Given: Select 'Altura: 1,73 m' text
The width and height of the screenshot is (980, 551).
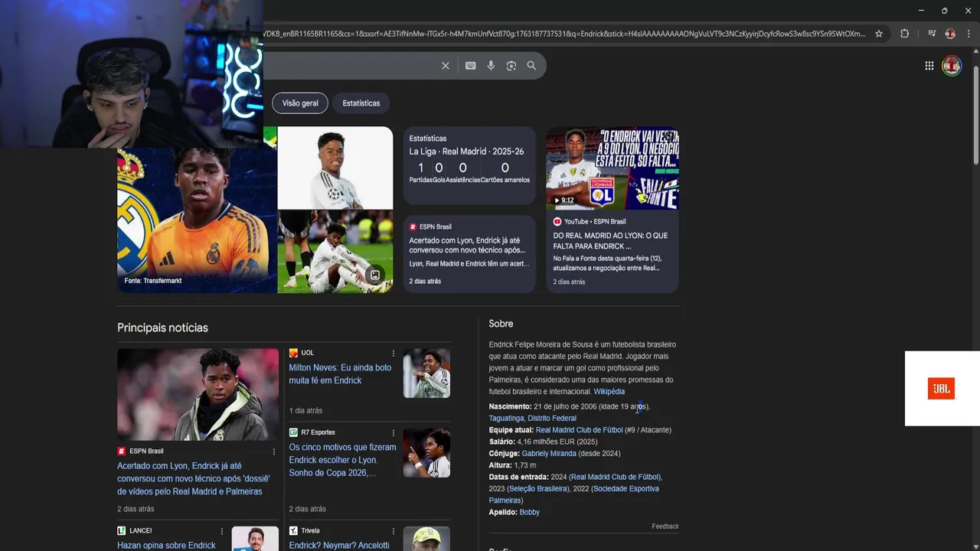Looking at the screenshot, I should 512,465.
